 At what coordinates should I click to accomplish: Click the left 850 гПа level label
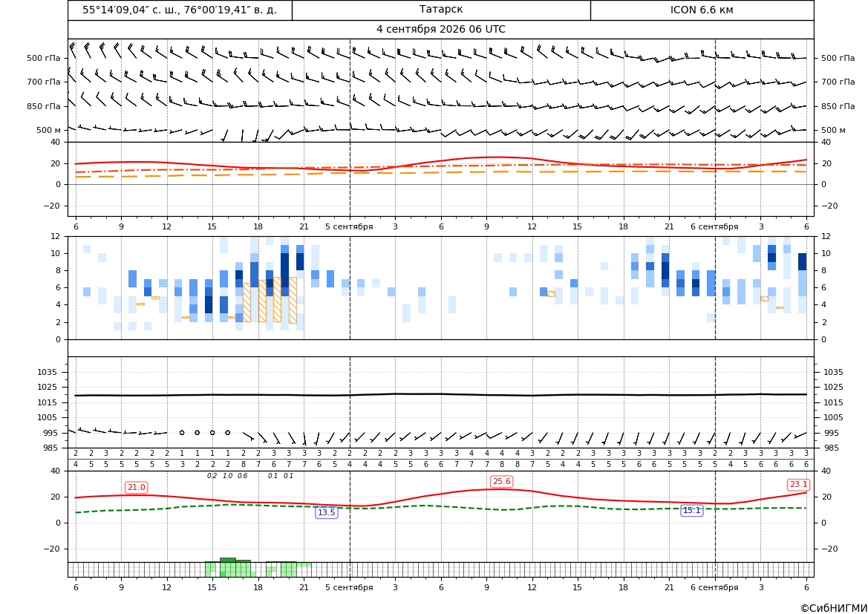(x=44, y=106)
